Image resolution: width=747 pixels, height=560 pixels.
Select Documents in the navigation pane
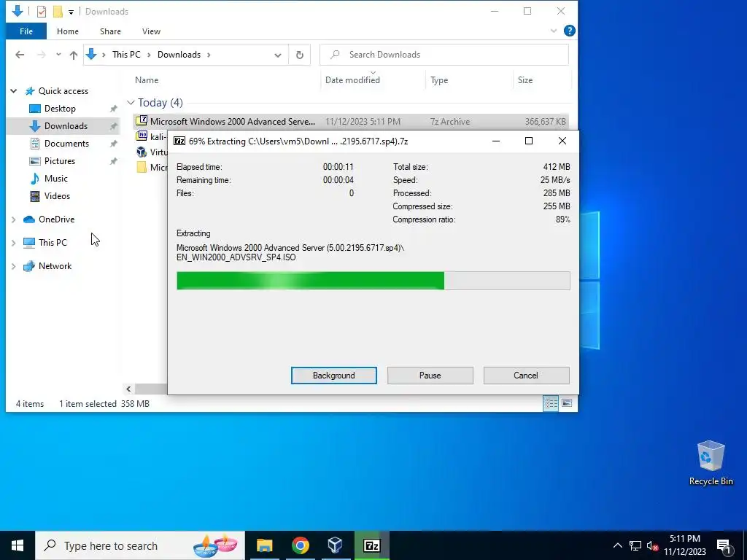pos(66,144)
